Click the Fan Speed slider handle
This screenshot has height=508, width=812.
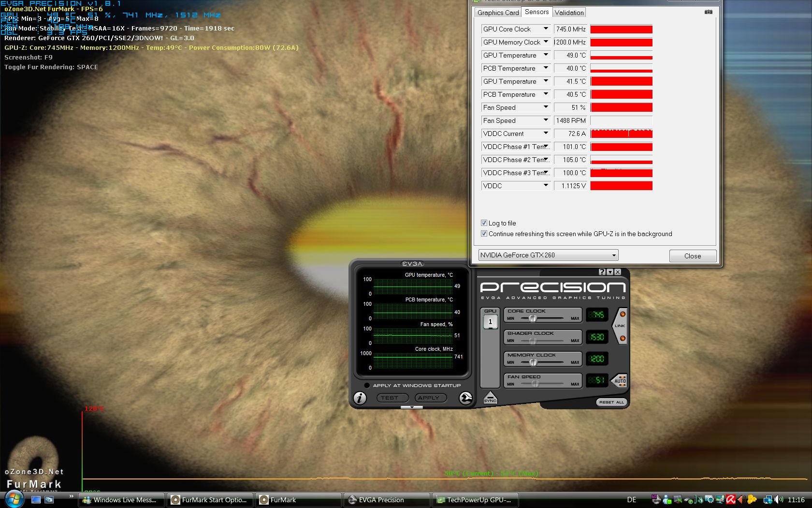tap(535, 384)
